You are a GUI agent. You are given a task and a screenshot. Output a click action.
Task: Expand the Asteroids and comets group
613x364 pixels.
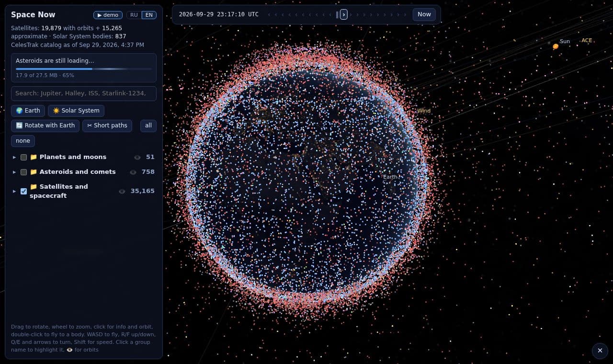(x=14, y=172)
